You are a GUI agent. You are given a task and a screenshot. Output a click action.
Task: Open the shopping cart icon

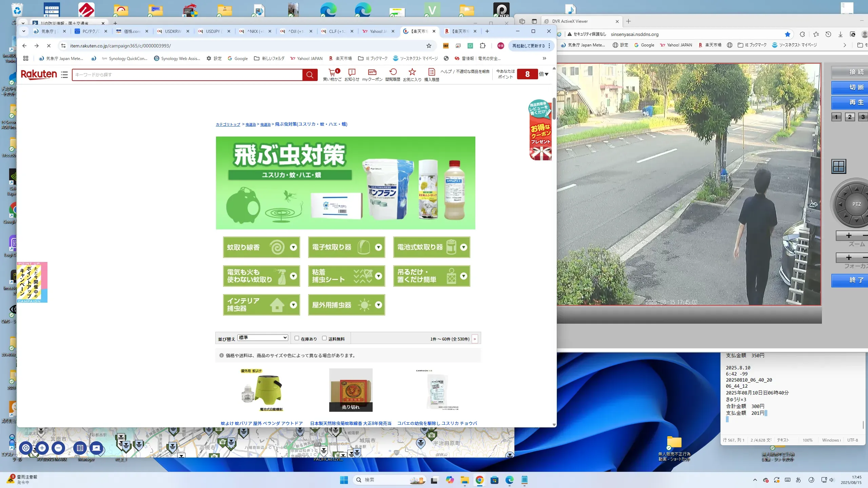coord(332,72)
